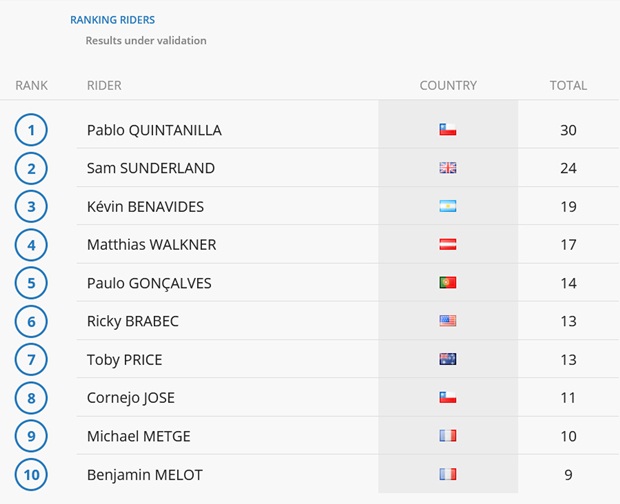Open the RANKING RIDERS heading link
Screen dimensions: 620x504
(x=112, y=20)
